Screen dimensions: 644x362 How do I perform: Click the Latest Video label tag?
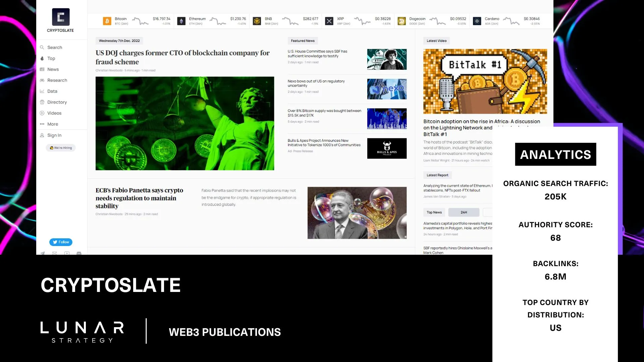tap(436, 41)
